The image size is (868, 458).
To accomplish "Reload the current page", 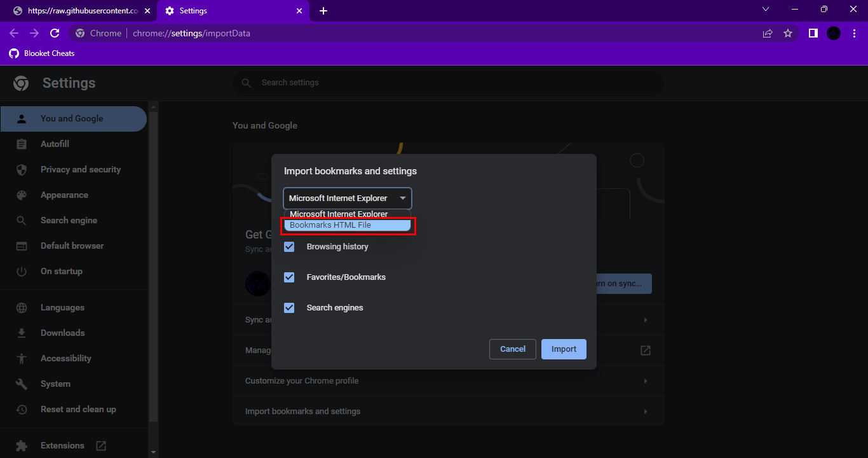I will (x=55, y=33).
